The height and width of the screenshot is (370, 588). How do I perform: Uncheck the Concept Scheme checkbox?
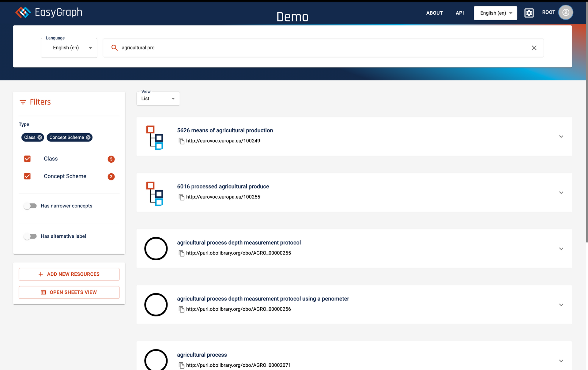point(27,176)
